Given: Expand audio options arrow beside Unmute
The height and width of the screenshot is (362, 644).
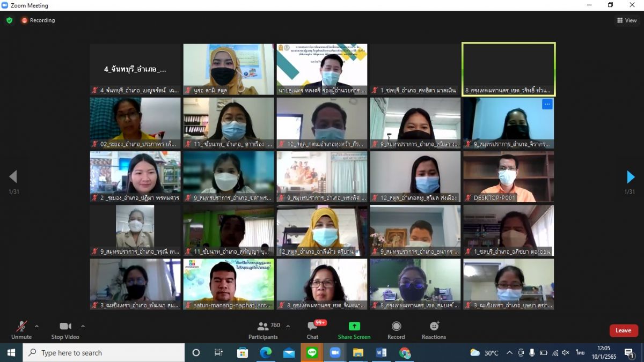Looking at the screenshot, I should pyautogui.click(x=36, y=326).
